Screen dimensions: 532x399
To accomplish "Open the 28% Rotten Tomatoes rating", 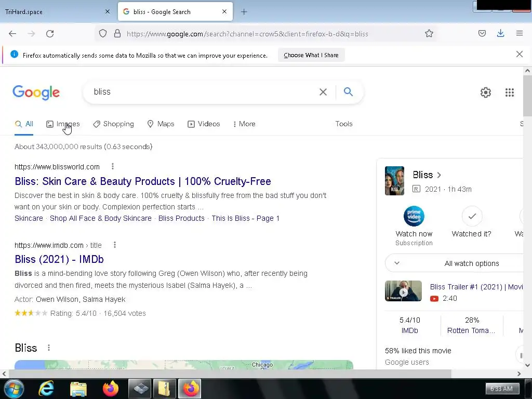I will pos(471,325).
